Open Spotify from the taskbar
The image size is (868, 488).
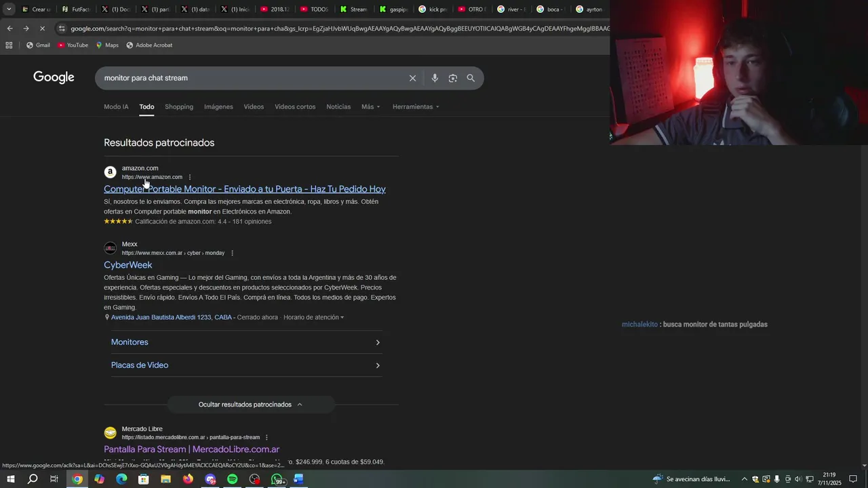tap(233, 479)
